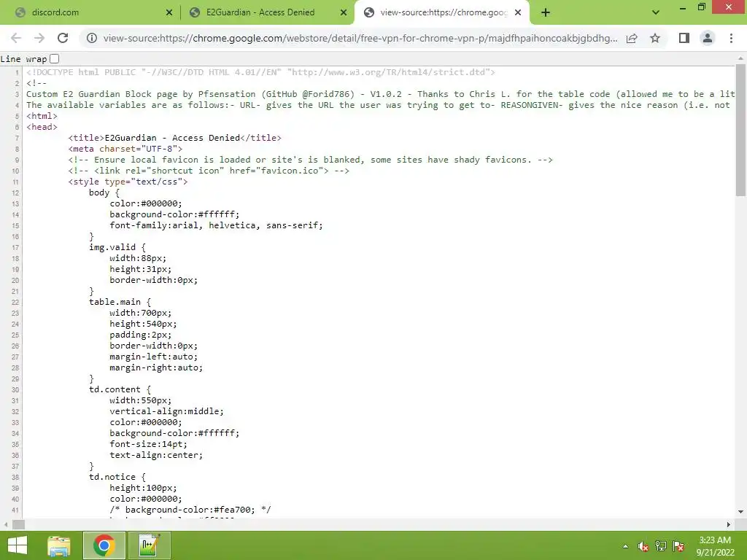747x560 pixels.
Task: Switch to E2Guardian - Access Denied tab
Action: click(267, 12)
